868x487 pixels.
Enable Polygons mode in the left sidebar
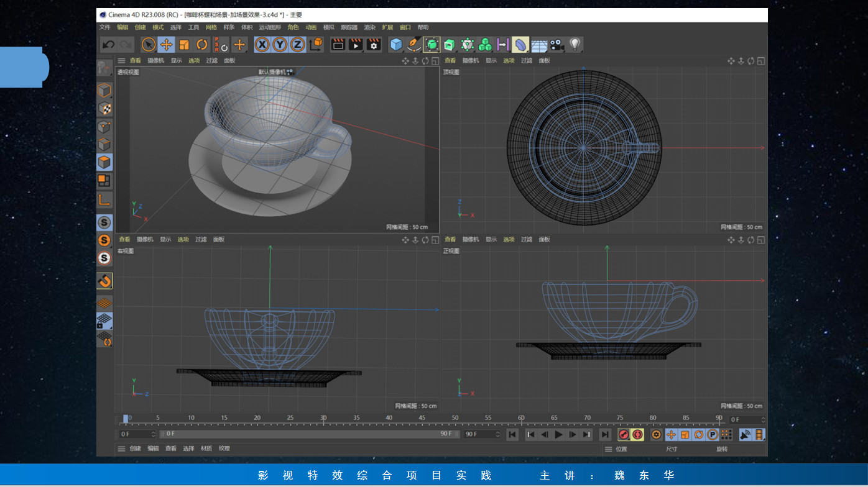click(x=104, y=163)
